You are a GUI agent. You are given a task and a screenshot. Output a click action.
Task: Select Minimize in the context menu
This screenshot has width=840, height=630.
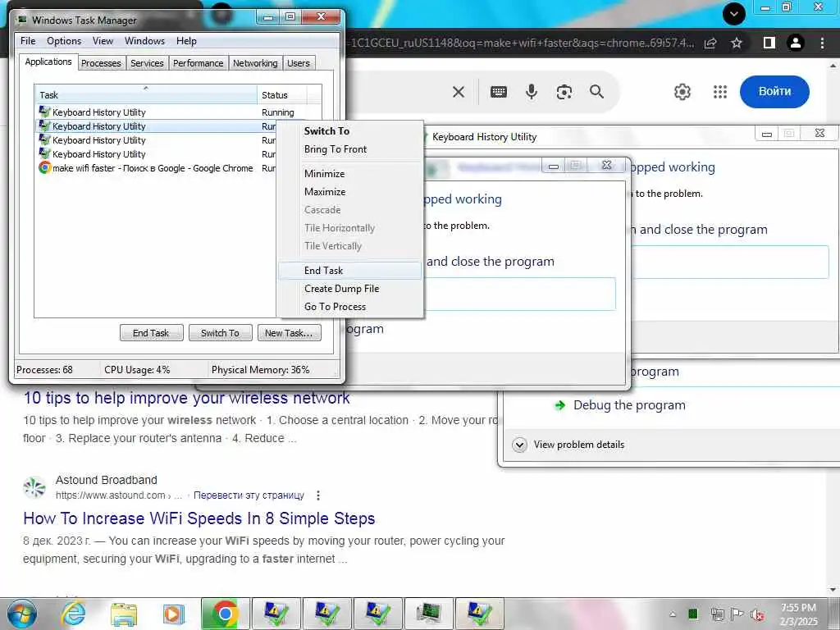pos(349,174)
